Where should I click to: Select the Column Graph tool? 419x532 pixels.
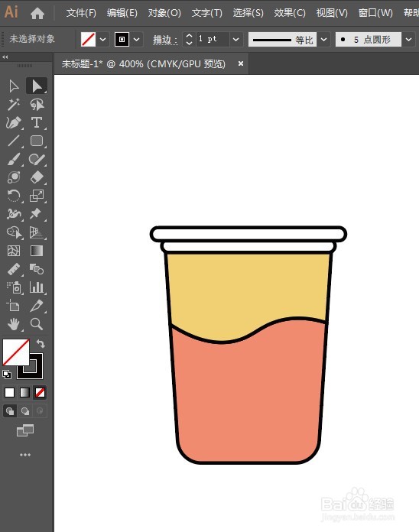36,287
